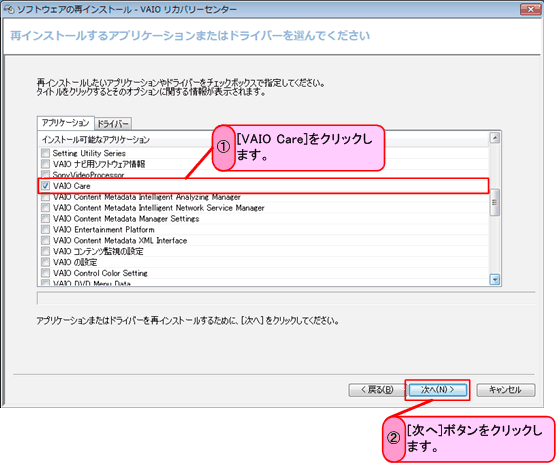Image resolution: width=556 pixels, height=463 pixels.
Task: Switch to the ドライバー tab
Action: (x=113, y=124)
